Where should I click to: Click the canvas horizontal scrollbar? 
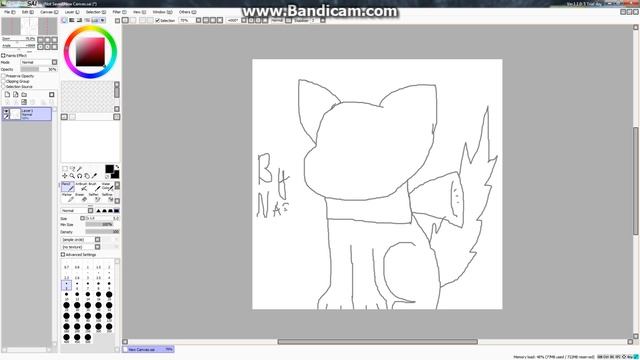(x=377, y=342)
